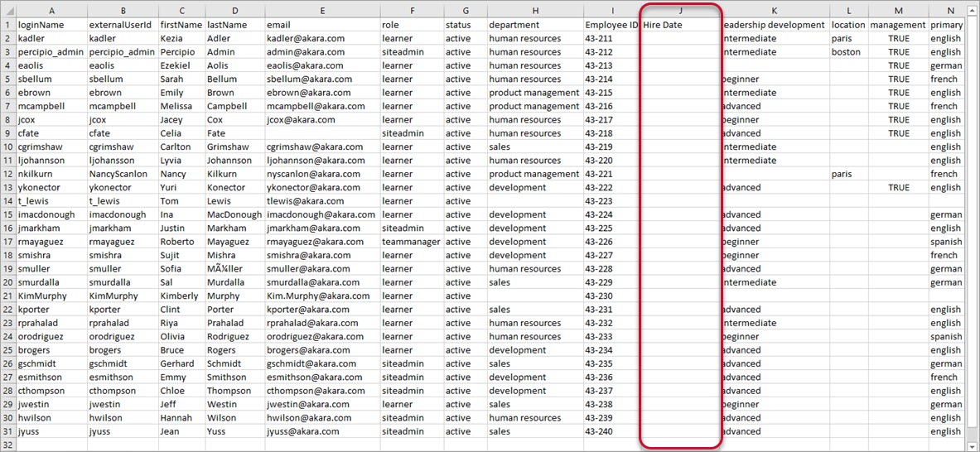Select column J header
This screenshot has width=980, height=452.
pyautogui.click(x=680, y=11)
